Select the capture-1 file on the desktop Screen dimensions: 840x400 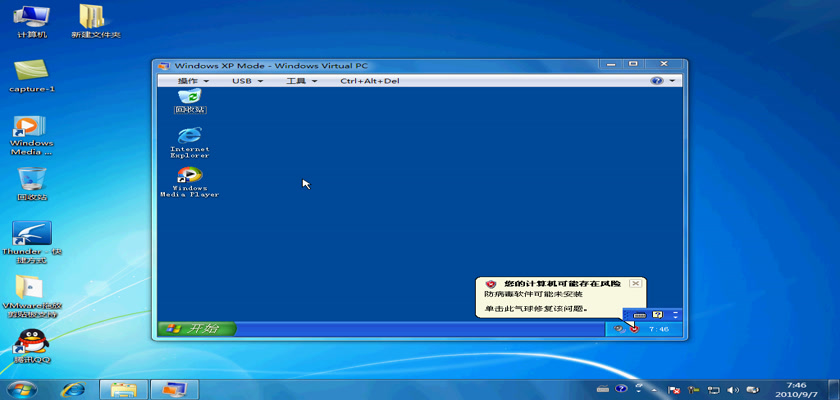pos(31,70)
